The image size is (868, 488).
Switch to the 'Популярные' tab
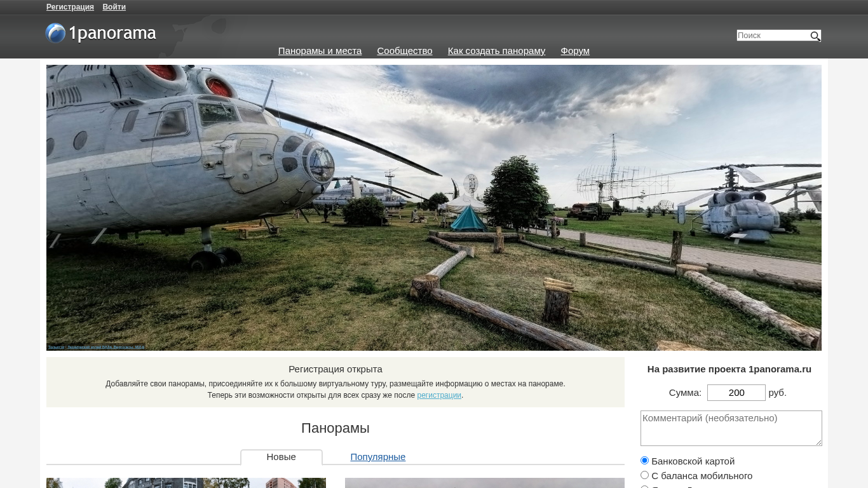(377, 457)
